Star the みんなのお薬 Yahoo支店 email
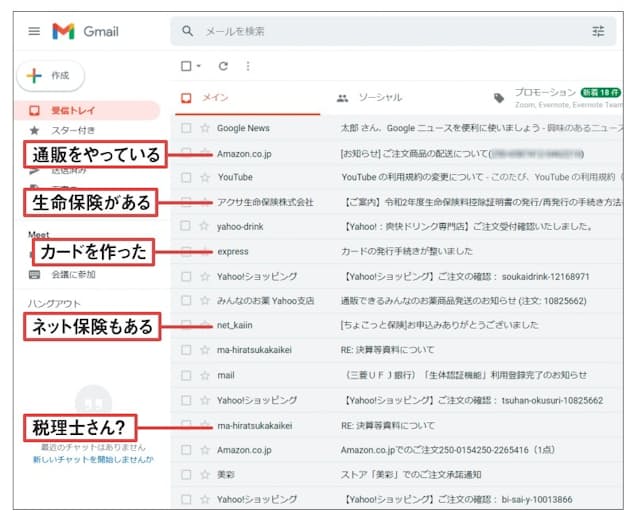This screenshot has height=525, width=638. (x=205, y=301)
